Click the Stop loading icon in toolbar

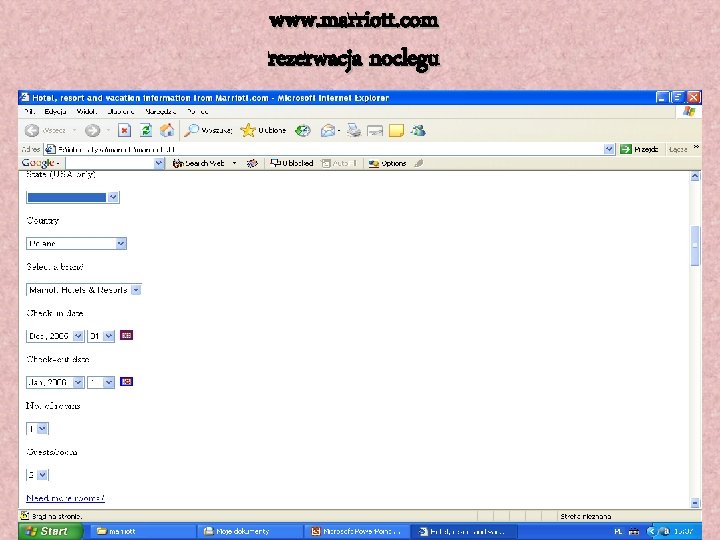click(124, 131)
